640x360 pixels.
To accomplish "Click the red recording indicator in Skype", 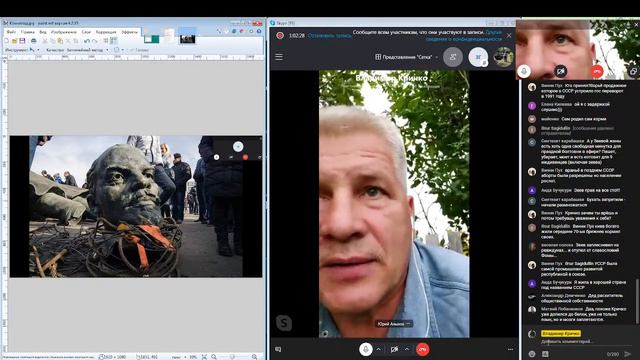I will 280,36.
